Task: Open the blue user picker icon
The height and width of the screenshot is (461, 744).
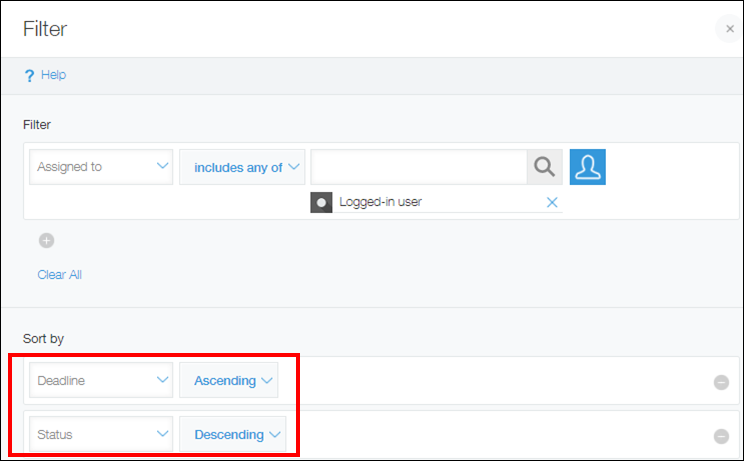Action: point(588,167)
